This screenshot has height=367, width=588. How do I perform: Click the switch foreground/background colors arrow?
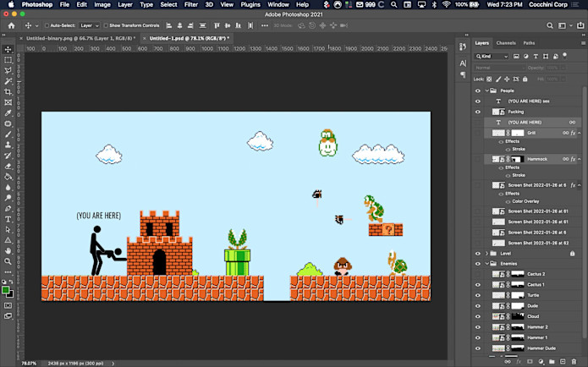(11, 282)
